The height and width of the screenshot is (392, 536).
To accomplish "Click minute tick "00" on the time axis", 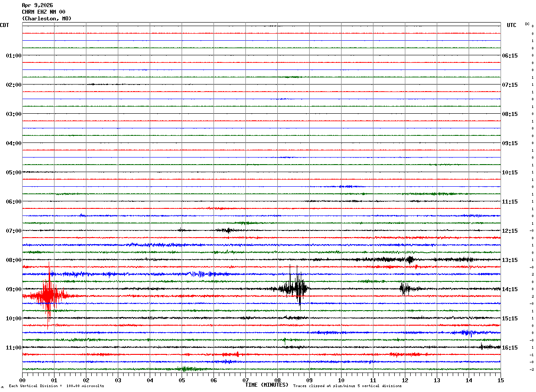I will [22, 380].
